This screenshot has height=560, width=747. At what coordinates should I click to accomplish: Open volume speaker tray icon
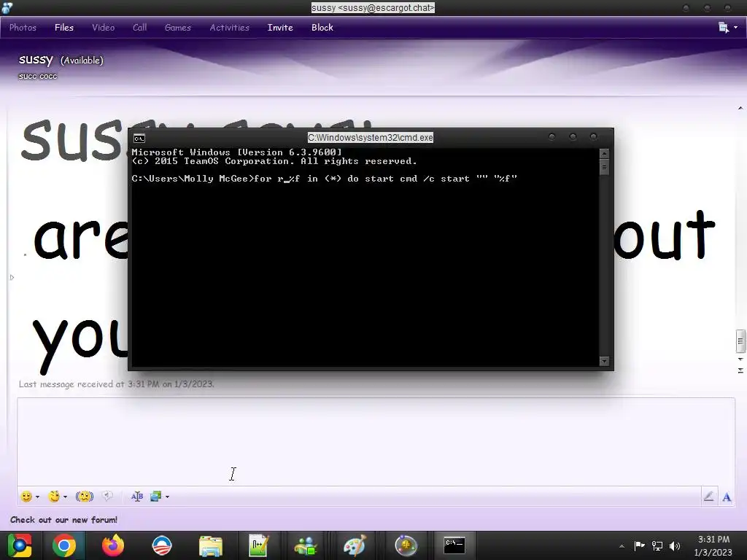point(675,545)
